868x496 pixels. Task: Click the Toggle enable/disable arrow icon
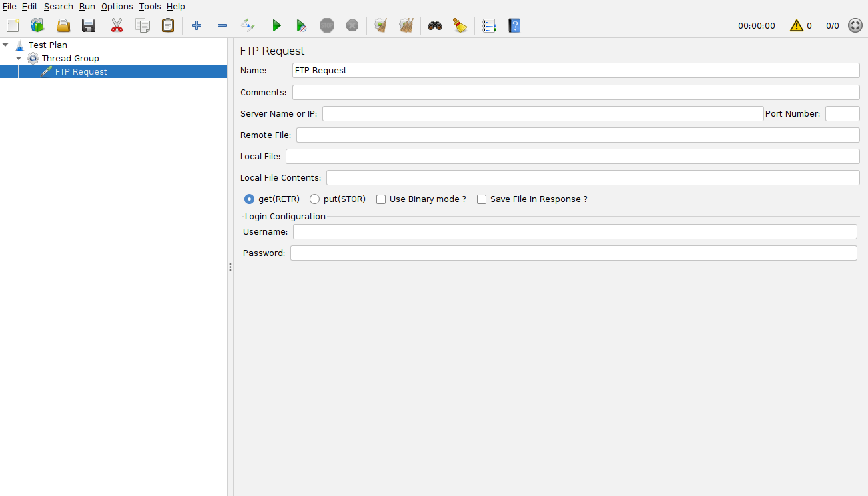248,25
